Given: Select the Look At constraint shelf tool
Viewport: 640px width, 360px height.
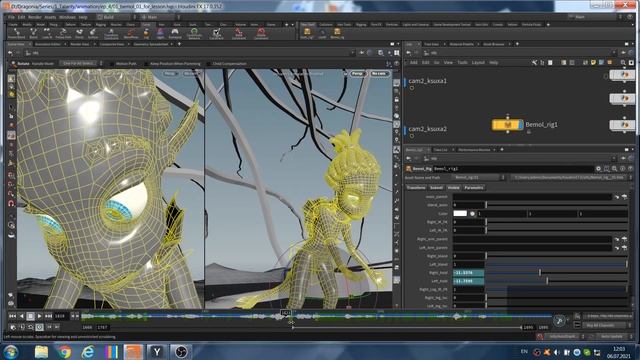Looking at the screenshot, I should [47, 33].
